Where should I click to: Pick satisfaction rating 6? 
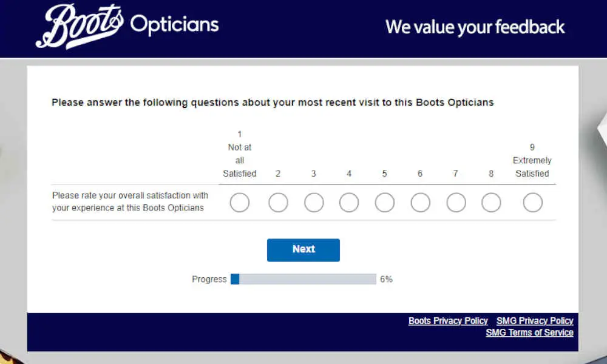[421, 203]
